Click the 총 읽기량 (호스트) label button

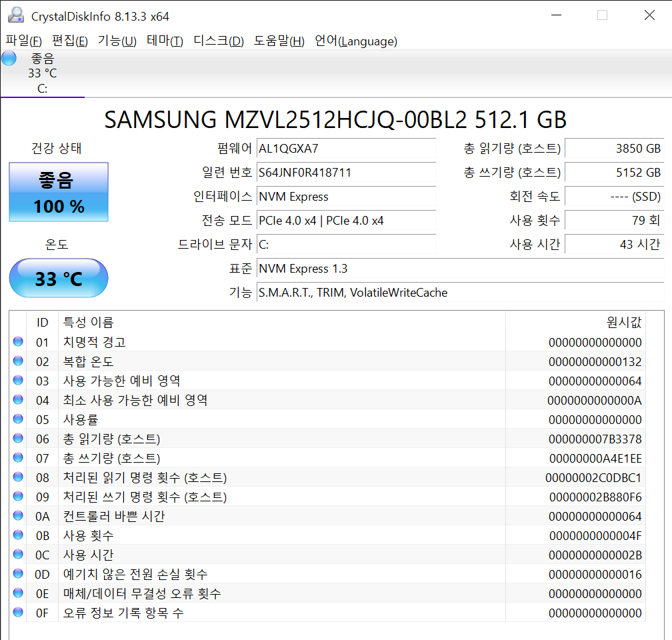[512, 148]
